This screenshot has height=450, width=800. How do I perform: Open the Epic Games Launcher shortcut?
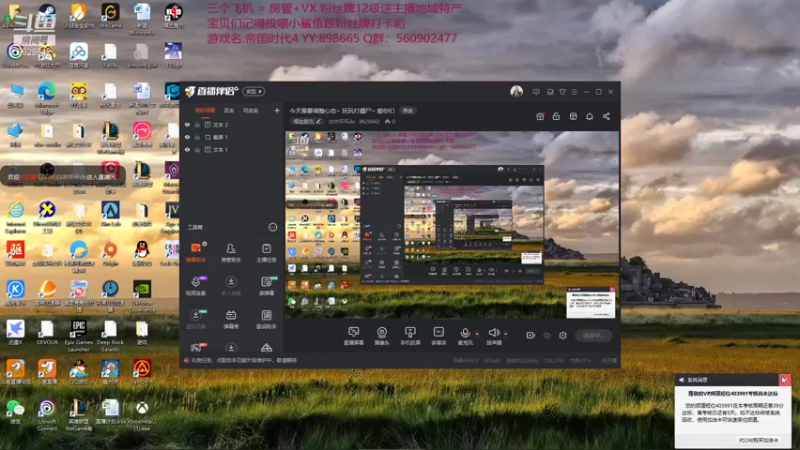(79, 336)
